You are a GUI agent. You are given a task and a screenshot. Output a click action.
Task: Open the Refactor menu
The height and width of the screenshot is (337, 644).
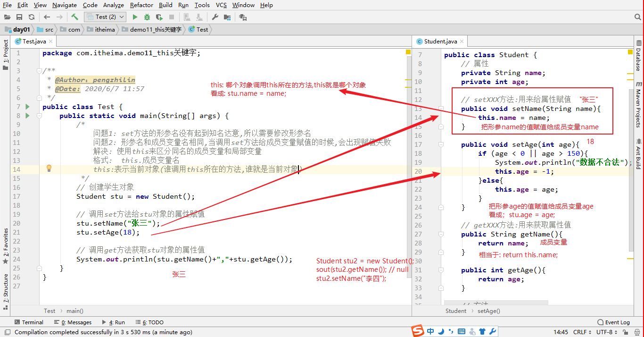pyautogui.click(x=141, y=5)
